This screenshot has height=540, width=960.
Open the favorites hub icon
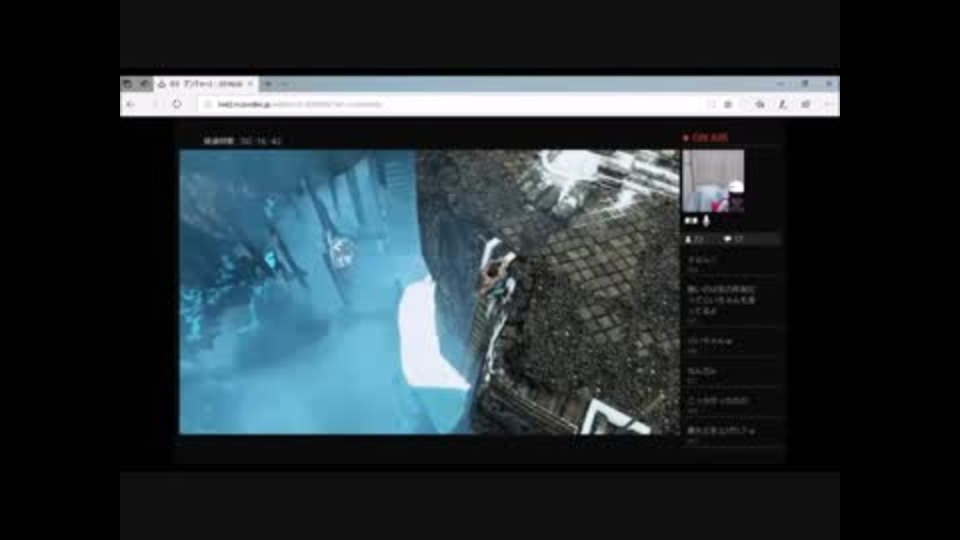click(760, 105)
